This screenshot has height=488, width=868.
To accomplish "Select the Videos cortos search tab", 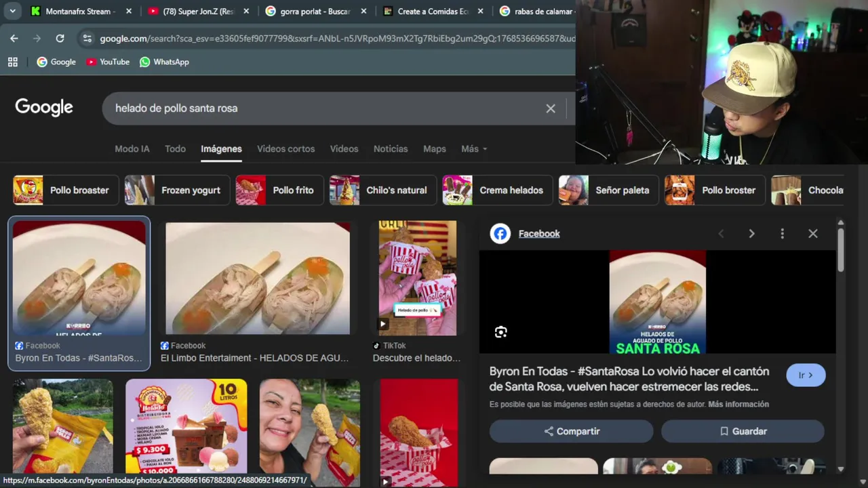I will [285, 148].
